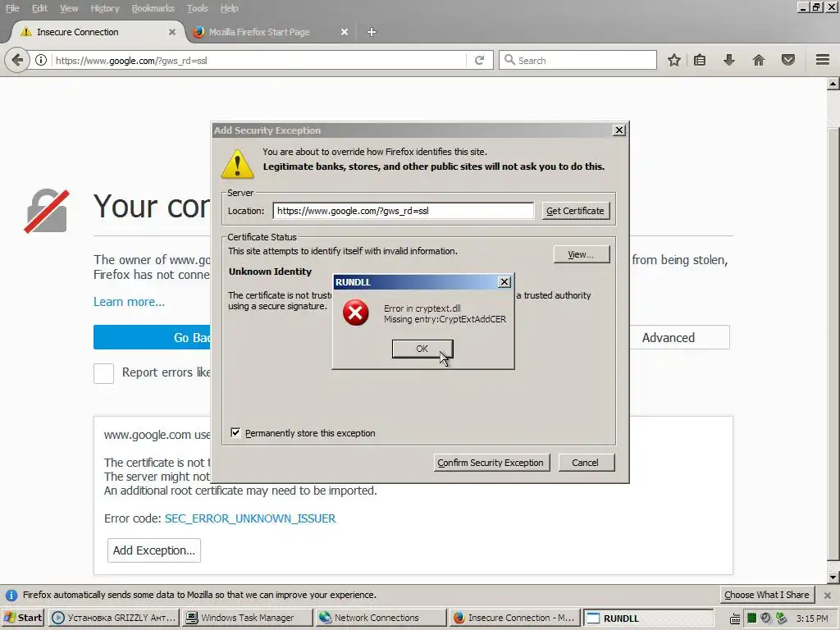Image resolution: width=840 pixels, height=630 pixels.
Task: Switch to the Insecure Connection tab
Action: pos(97,32)
